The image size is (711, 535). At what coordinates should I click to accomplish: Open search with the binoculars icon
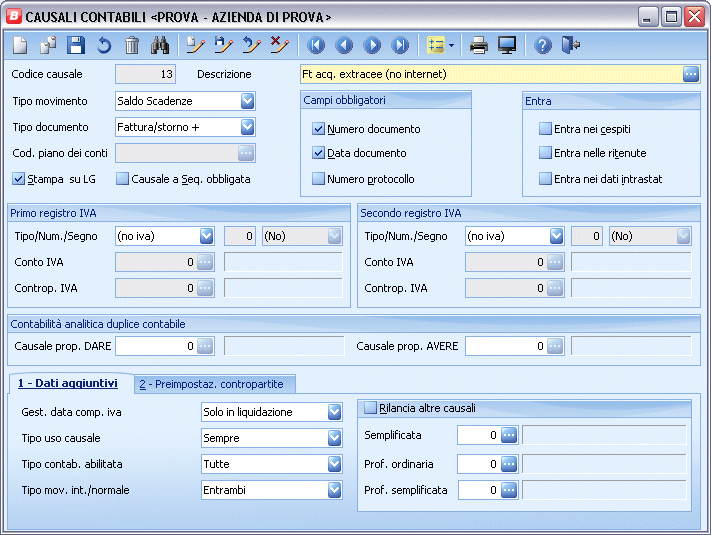tap(160, 45)
